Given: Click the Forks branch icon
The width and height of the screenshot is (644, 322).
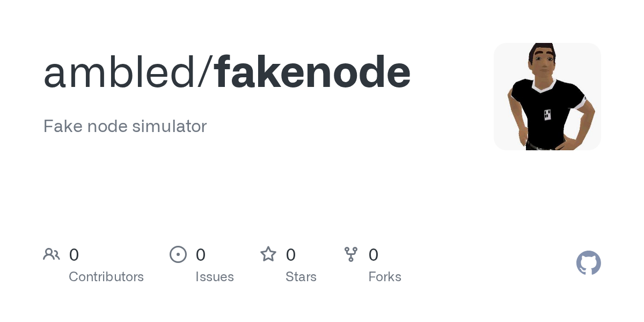Looking at the screenshot, I should [x=351, y=254].
